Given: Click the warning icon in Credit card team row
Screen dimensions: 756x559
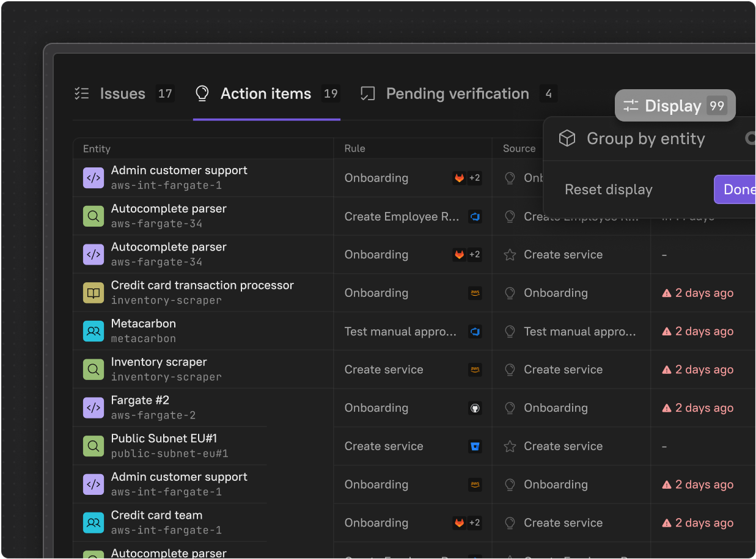Looking at the screenshot, I should [667, 523].
